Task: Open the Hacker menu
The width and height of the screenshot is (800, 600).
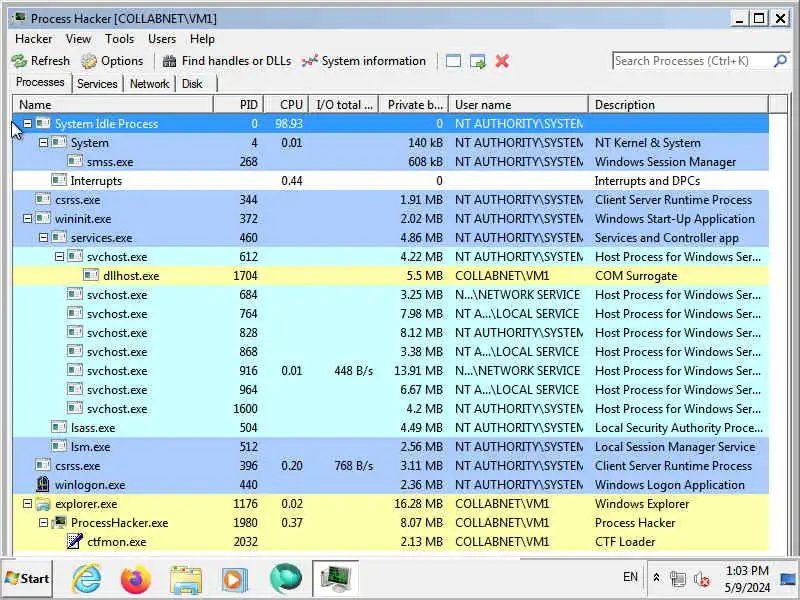Action: coord(34,39)
